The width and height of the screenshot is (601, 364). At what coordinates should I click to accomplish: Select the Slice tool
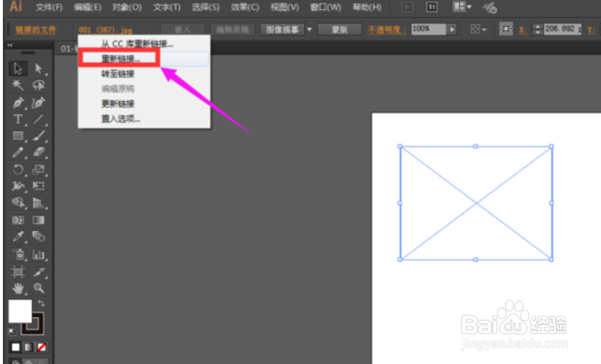coord(38,272)
